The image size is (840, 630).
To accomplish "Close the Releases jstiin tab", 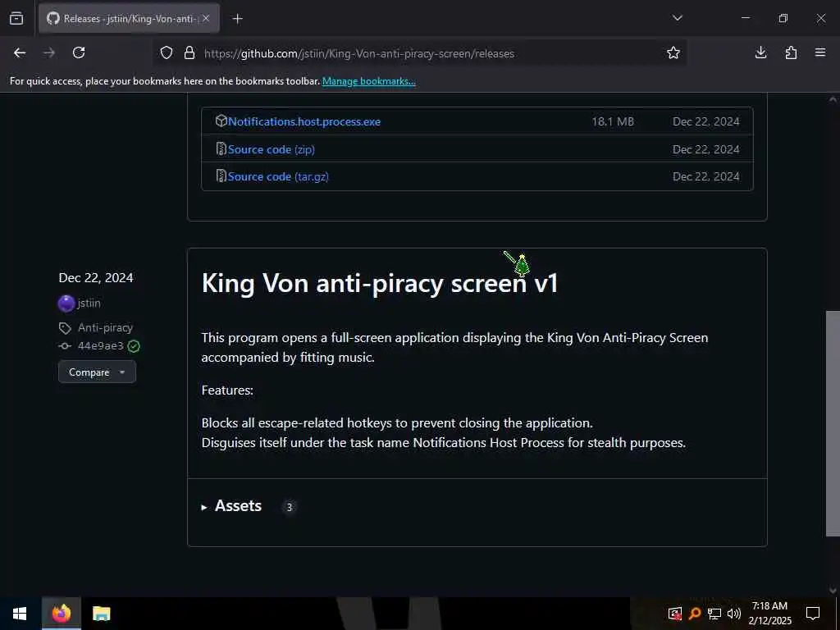I will 206,19.
